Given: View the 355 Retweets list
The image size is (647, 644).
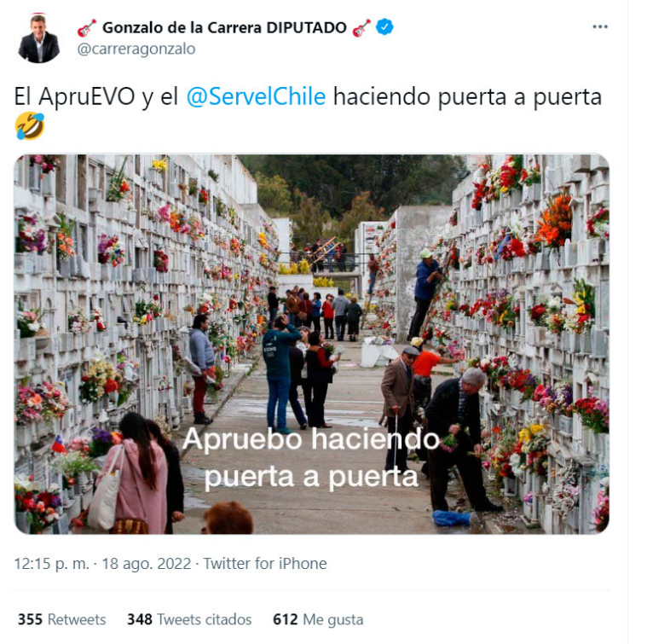Looking at the screenshot, I should (62, 619).
